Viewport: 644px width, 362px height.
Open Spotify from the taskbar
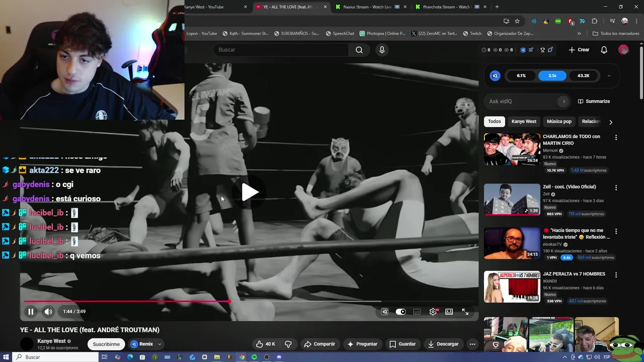(x=254, y=357)
